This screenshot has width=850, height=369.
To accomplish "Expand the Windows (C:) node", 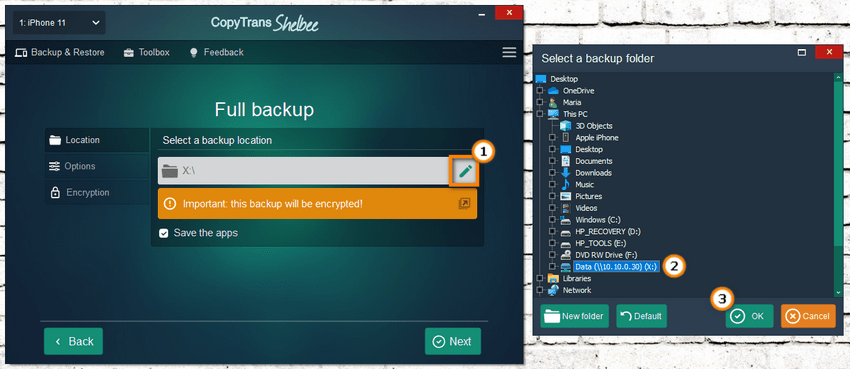I will (x=552, y=220).
